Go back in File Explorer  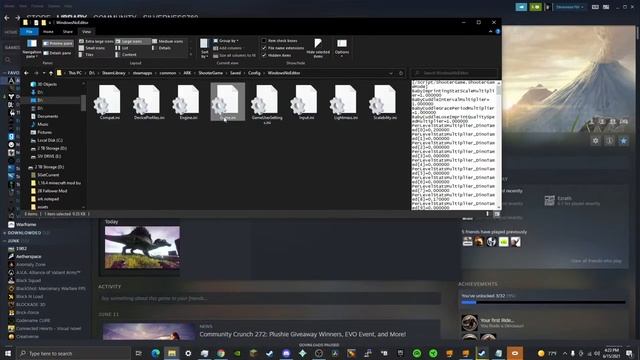point(27,73)
